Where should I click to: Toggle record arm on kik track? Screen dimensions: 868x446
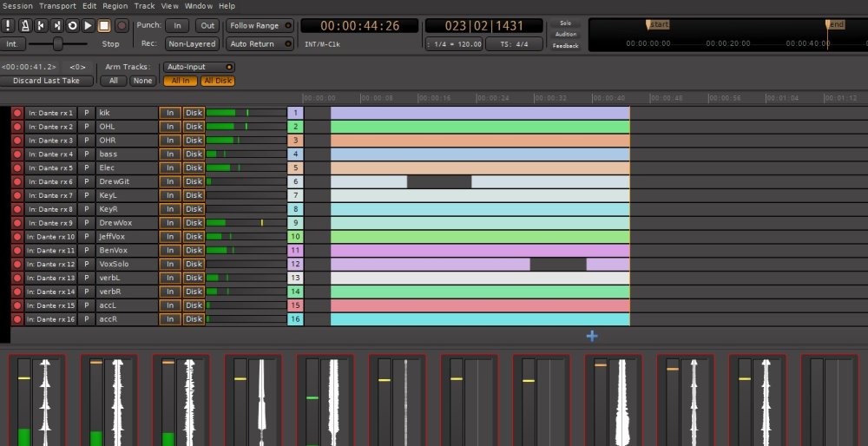[16, 113]
